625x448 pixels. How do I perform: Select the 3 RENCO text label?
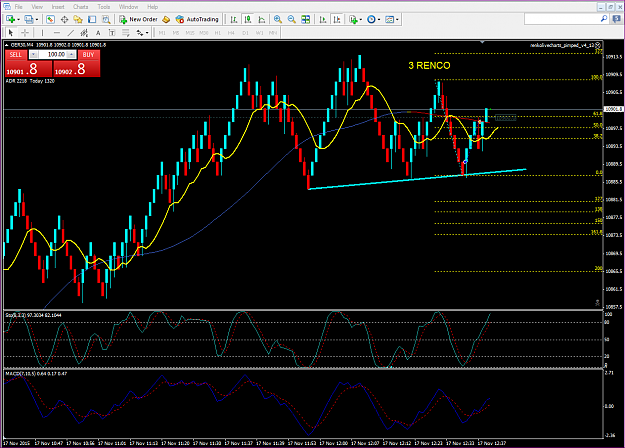[429, 66]
